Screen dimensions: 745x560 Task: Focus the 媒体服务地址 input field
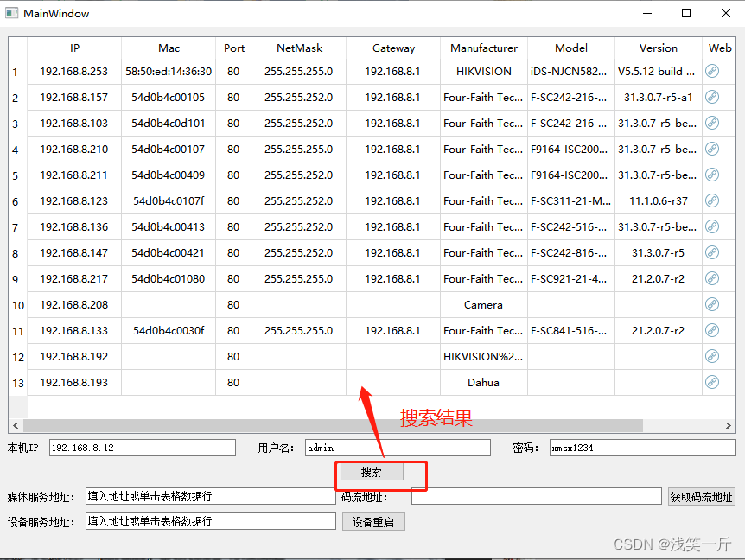(211, 496)
